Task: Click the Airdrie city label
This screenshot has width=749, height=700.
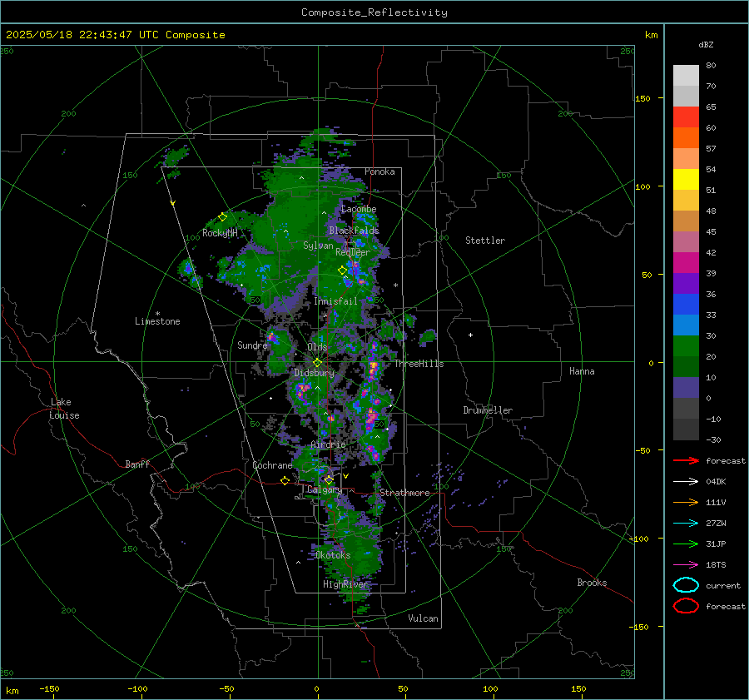Action: pyautogui.click(x=328, y=444)
